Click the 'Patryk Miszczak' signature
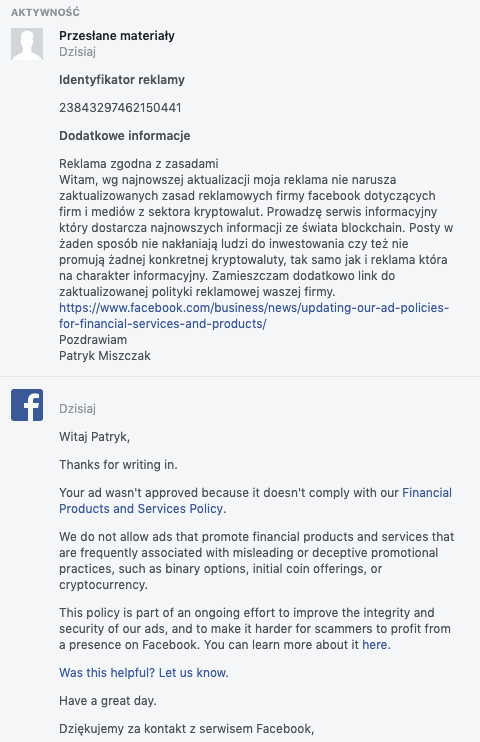The height and width of the screenshot is (742, 480). [105, 356]
